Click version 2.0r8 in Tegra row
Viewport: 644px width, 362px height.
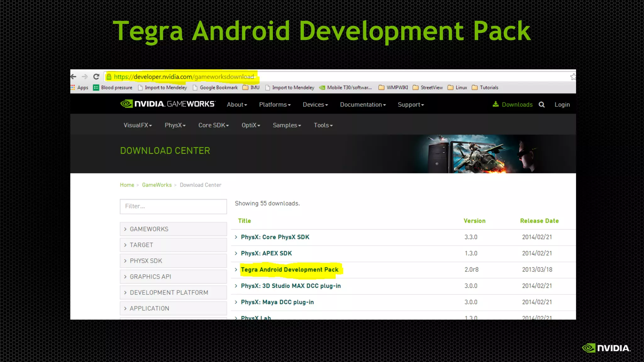pyautogui.click(x=471, y=270)
